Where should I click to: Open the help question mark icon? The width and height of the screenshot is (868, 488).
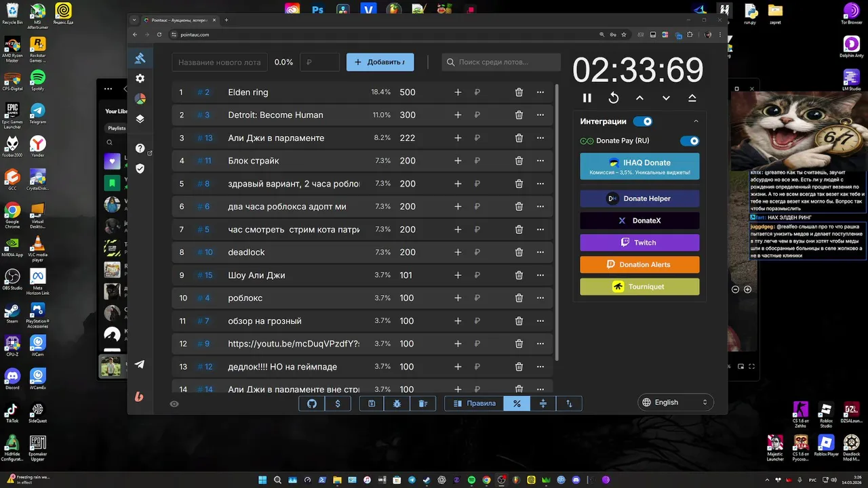pos(140,148)
